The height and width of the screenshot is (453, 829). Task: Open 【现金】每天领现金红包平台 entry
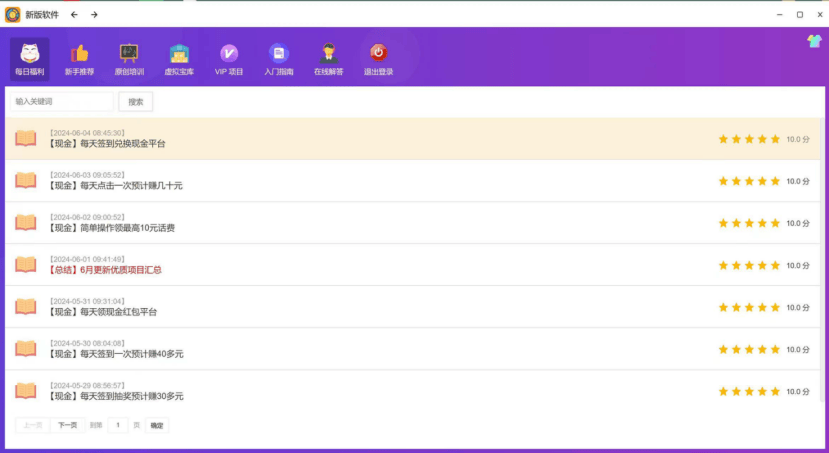412,307
